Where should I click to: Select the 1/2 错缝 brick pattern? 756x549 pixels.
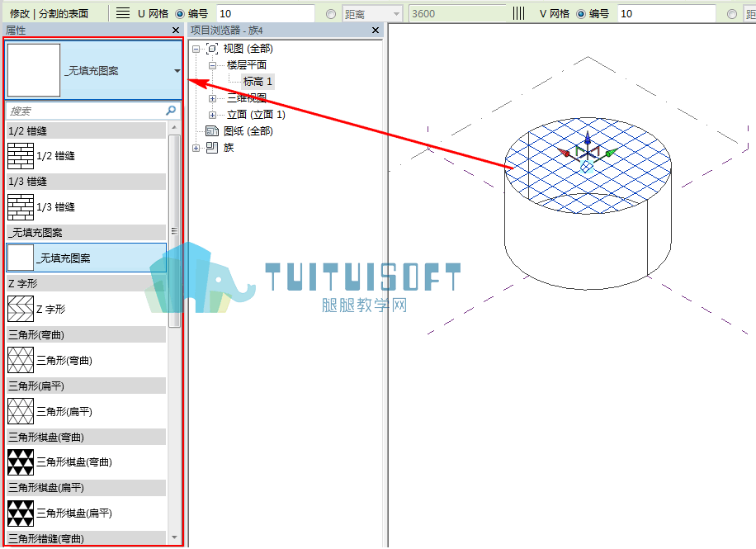pos(87,156)
